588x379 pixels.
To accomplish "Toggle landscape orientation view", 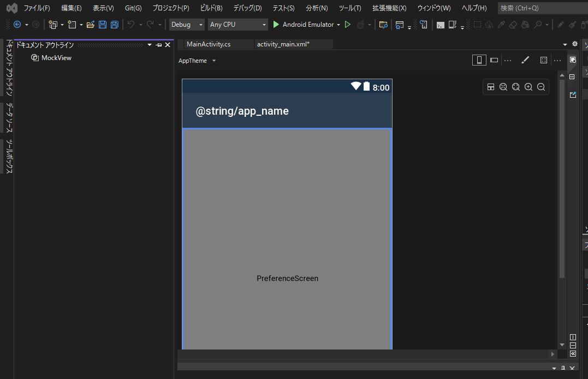I will (x=494, y=60).
